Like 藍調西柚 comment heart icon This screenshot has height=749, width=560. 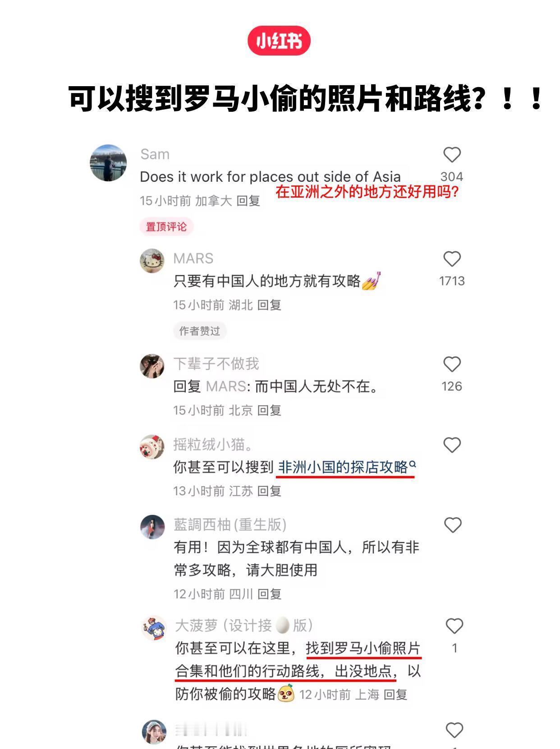point(453,525)
